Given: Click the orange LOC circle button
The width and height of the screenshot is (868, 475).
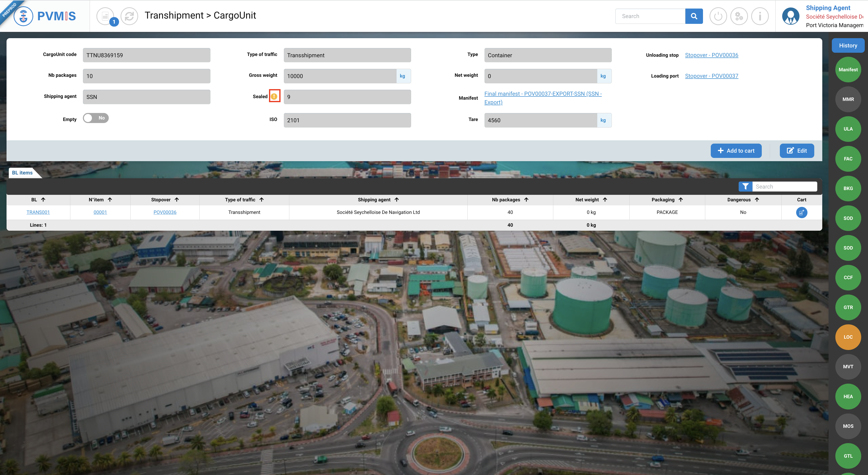Looking at the screenshot, I should point(848,337).
